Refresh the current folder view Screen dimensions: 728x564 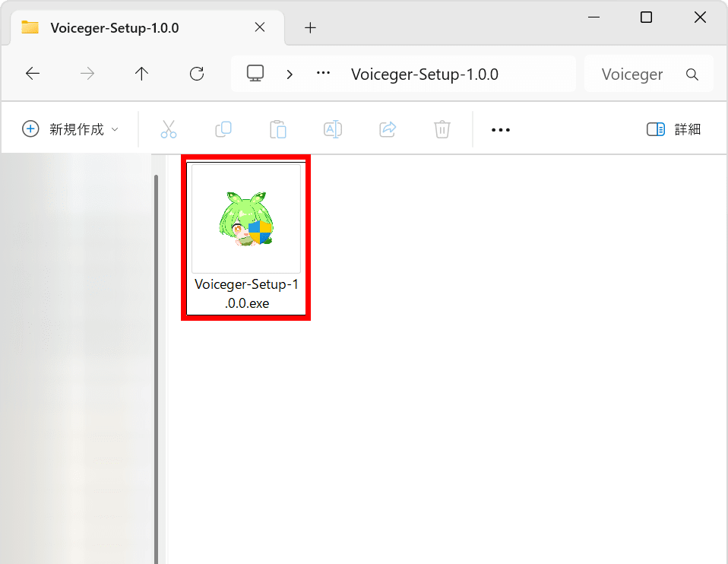pos(197,74)
